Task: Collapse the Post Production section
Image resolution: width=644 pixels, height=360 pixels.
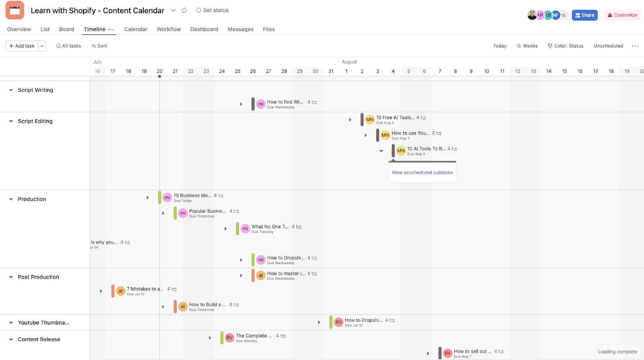Action: pyautogui.click(x=11, y=277)
